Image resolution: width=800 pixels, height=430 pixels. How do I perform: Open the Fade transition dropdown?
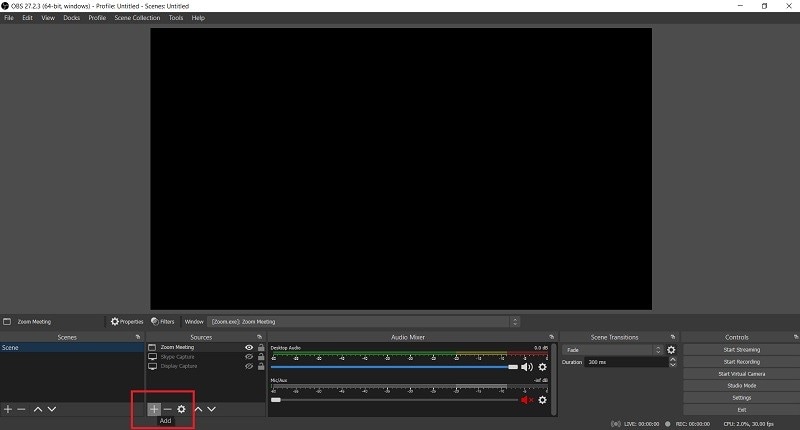(612, 350)
